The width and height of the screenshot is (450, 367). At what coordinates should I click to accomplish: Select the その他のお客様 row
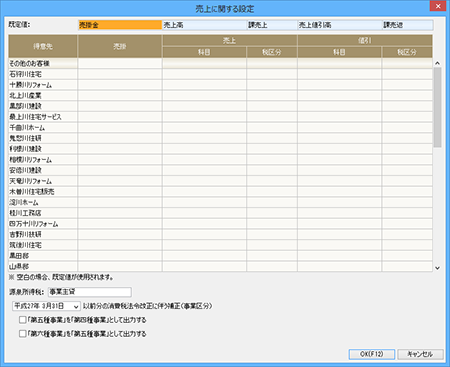220,63
